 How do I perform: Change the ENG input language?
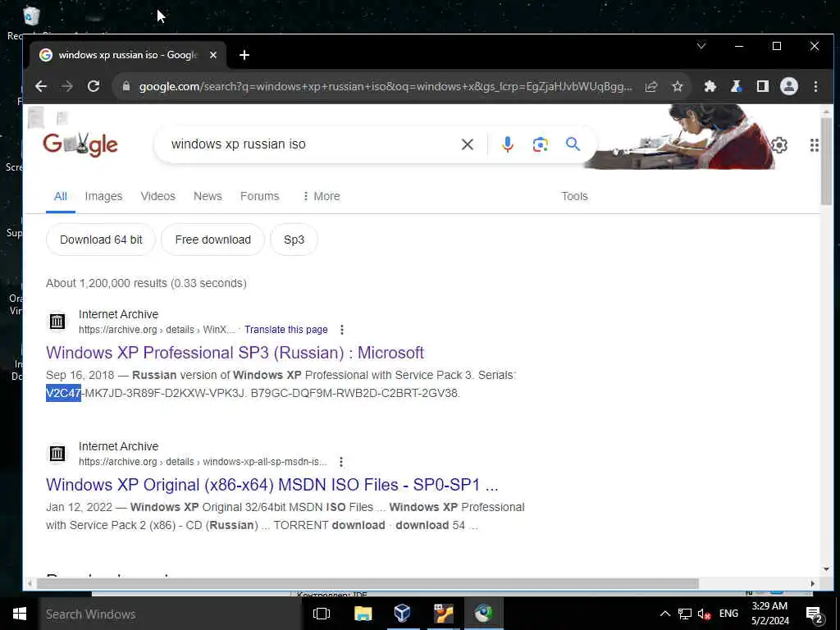point(728,614)
